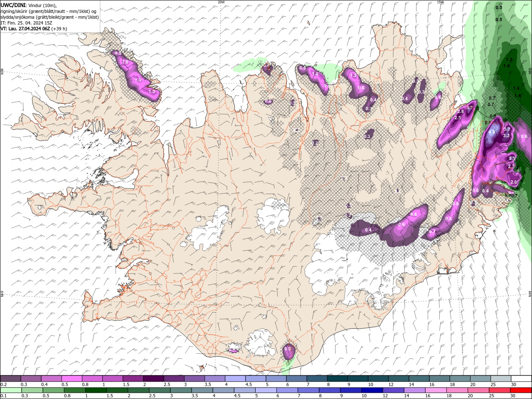Image resolution: width=532 pixels, height=399 pixels.
Task: Click the 4.9 snowfall value on east coast
Action: 492,132
